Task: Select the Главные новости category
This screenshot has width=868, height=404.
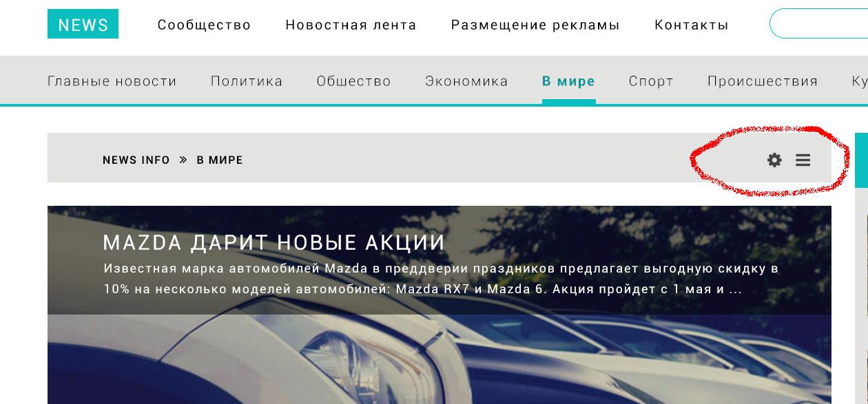Action: coord(112,81)
